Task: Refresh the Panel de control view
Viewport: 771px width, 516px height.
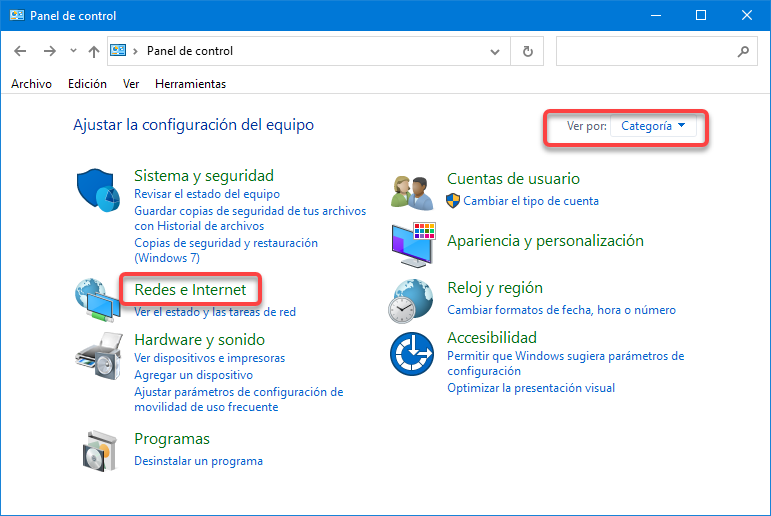Action: point(527,51)
